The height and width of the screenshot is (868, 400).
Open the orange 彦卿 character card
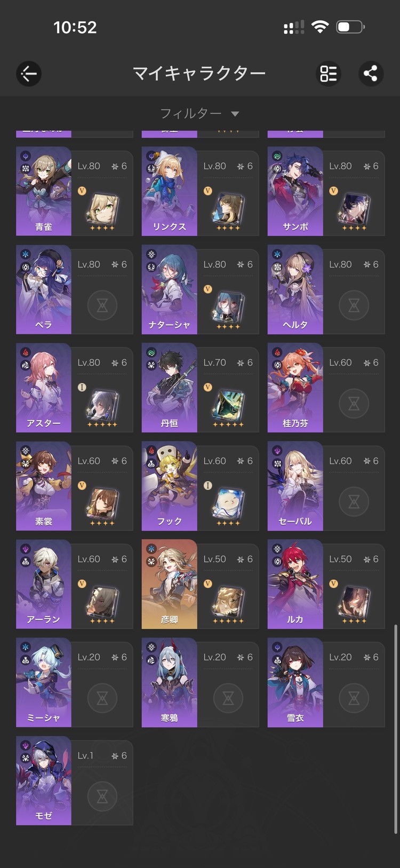tap(201, 584)
